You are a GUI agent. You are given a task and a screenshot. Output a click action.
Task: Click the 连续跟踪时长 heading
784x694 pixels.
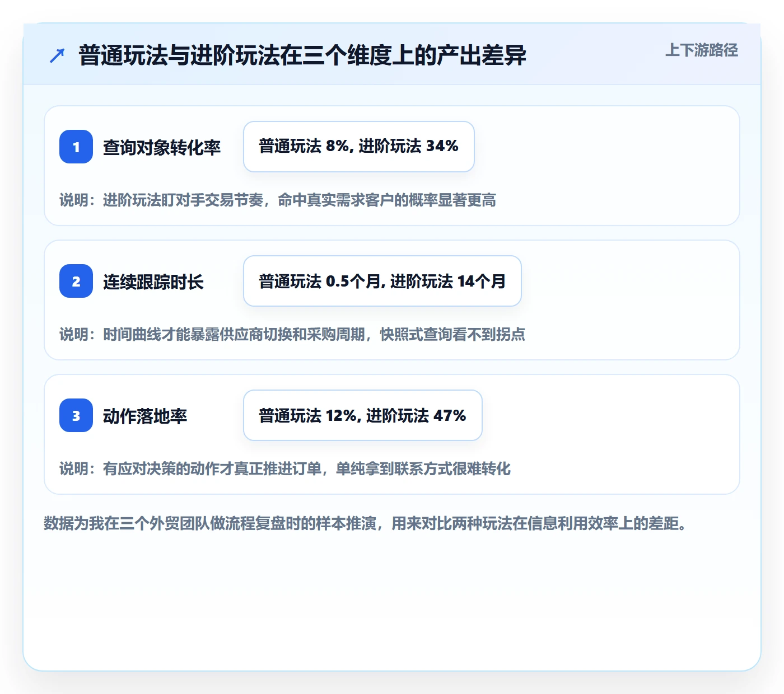(x=153, y=282)
